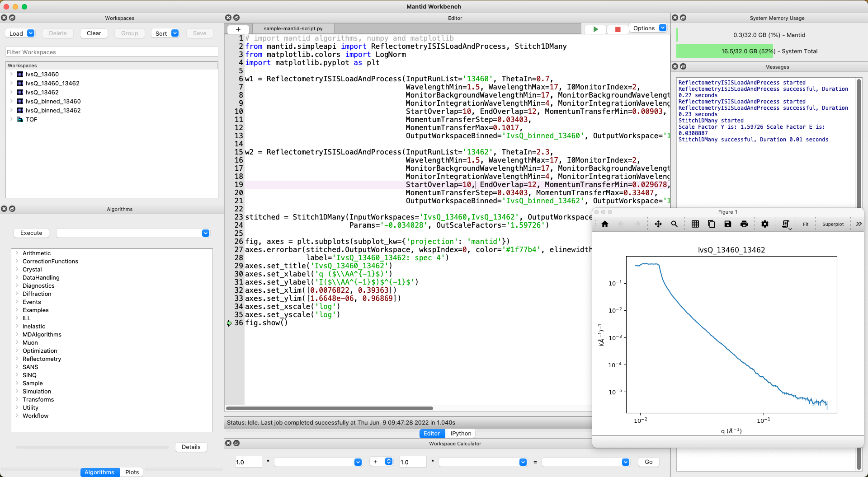Click the Mantid memory usage bar

click(x=769, y=35)
